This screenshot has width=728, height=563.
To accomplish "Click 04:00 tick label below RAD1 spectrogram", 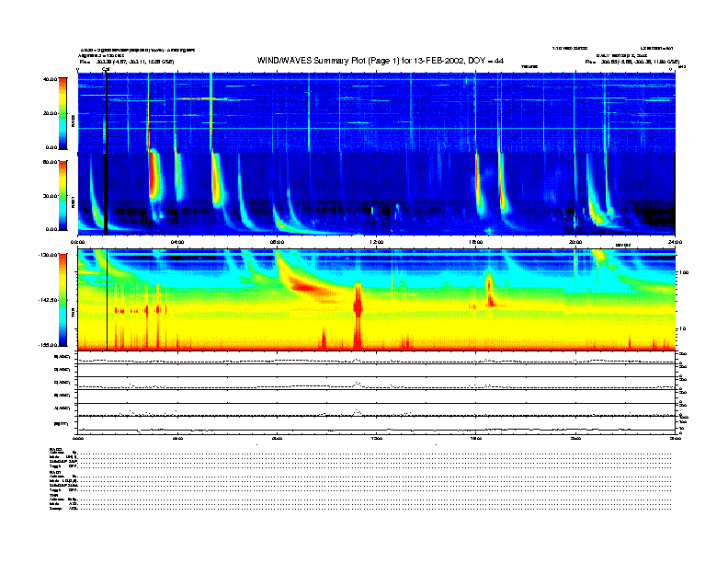I will coord(177,242).
